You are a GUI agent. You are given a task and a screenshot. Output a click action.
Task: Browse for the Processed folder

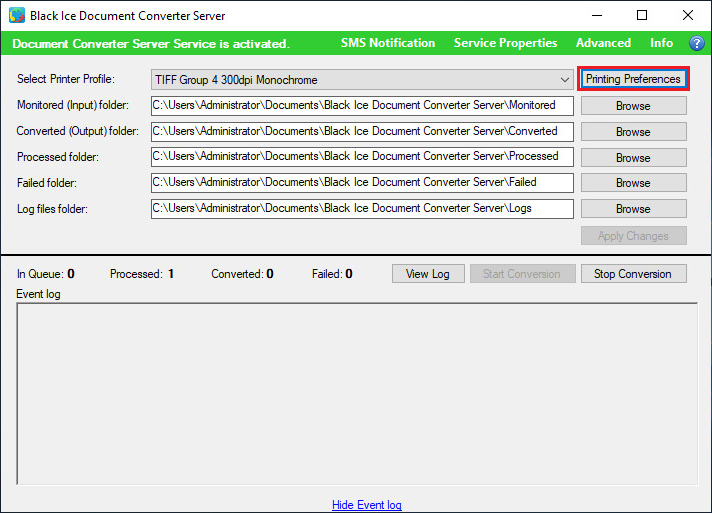pyautogui.click(x=633, y=158)
